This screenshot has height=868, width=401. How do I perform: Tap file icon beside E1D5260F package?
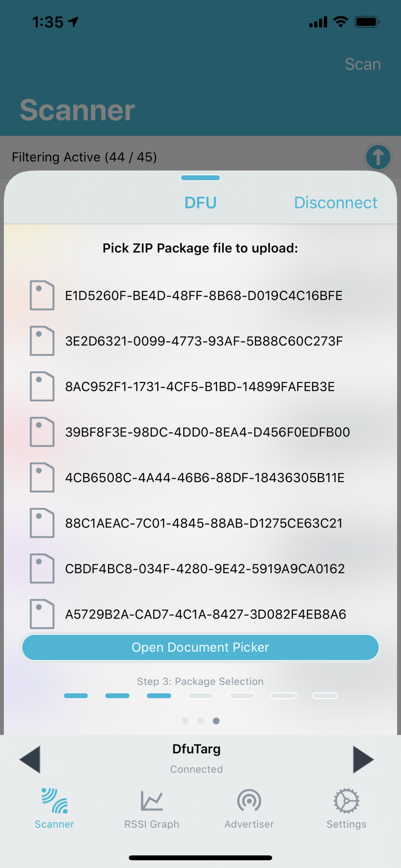coord(42,295)
